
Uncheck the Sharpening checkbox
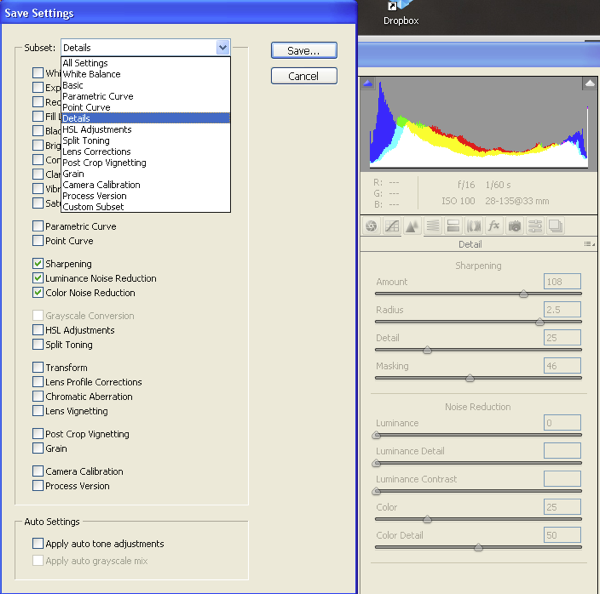[x=38, y=264]
